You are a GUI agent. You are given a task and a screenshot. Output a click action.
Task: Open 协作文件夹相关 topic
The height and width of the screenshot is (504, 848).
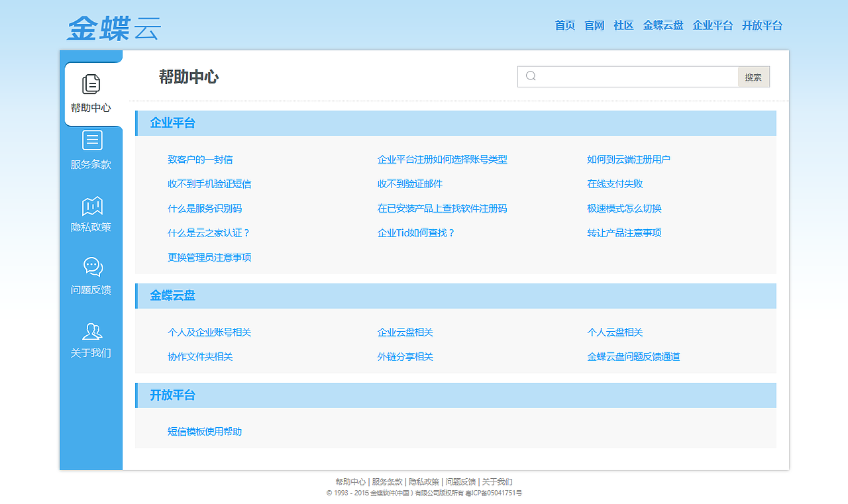tap(200, 357)
